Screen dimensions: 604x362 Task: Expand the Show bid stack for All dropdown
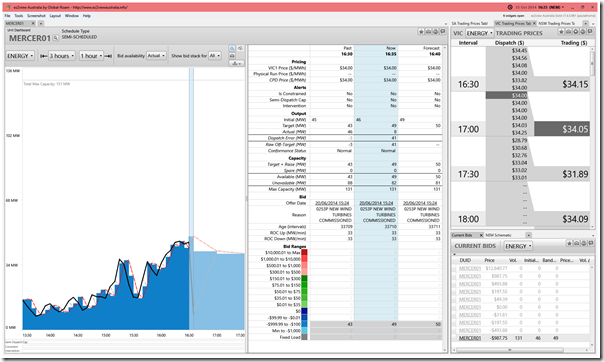pos(215,56)
